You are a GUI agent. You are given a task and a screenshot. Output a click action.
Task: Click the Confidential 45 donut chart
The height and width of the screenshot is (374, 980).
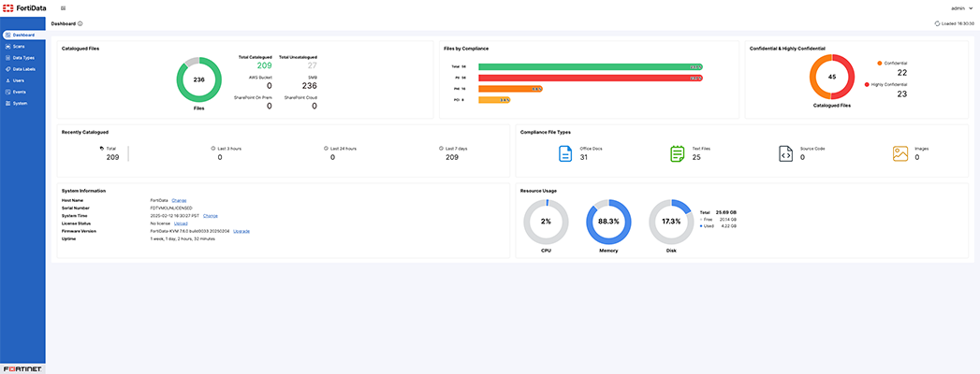[832, 77]
